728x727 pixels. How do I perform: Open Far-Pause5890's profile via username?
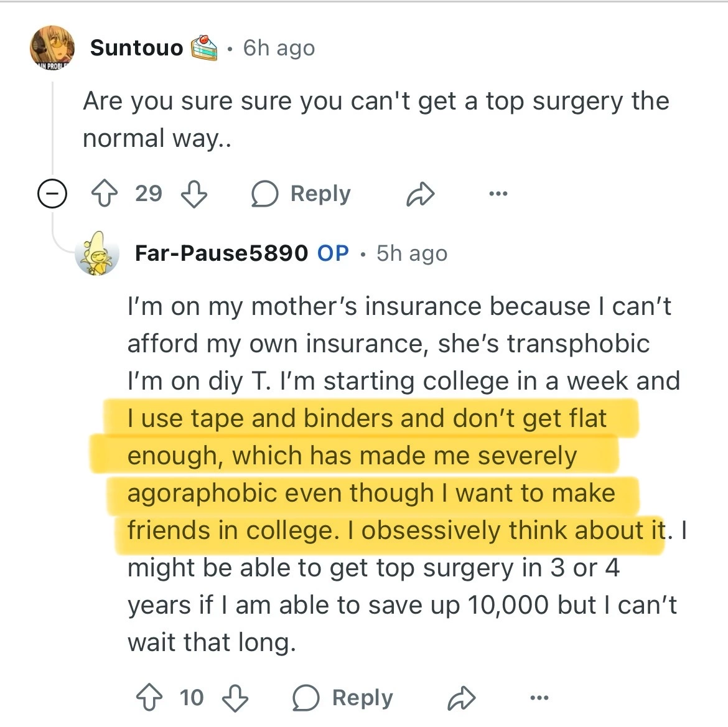pos(221,253)
